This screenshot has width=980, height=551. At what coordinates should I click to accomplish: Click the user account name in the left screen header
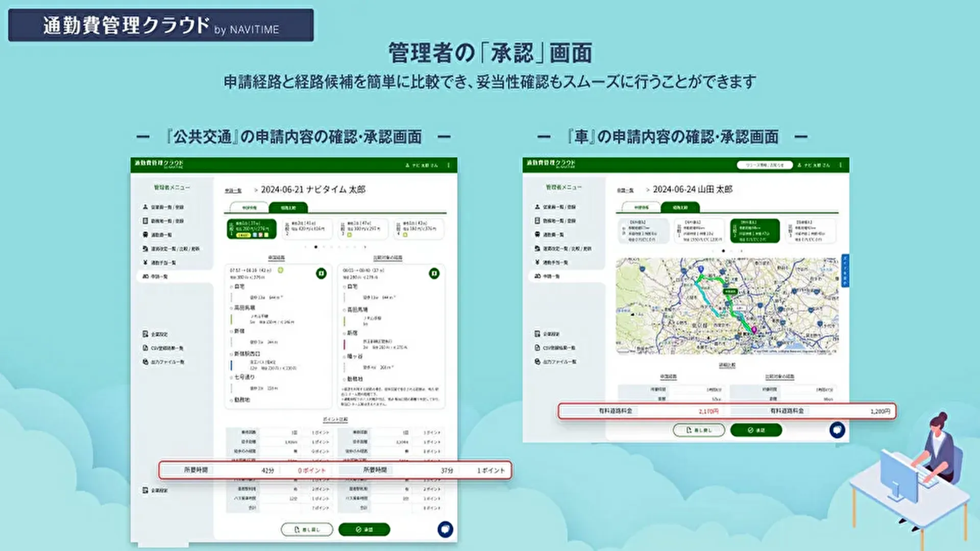pyautogui.click(x=425, y=165)
